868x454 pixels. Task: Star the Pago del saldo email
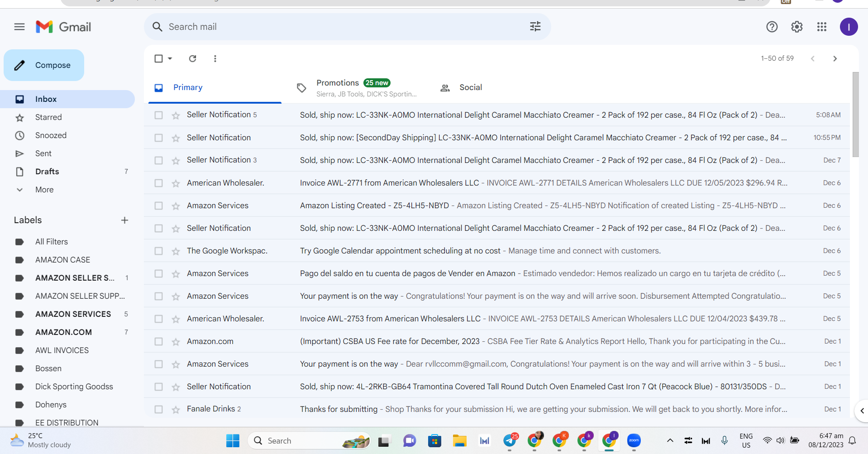176,274
